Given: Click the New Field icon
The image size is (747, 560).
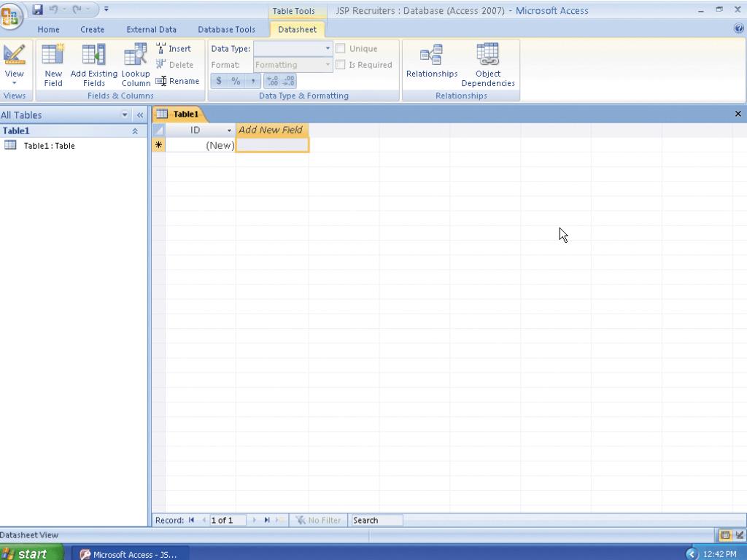Looking at the screenshot, I should 53,65.
